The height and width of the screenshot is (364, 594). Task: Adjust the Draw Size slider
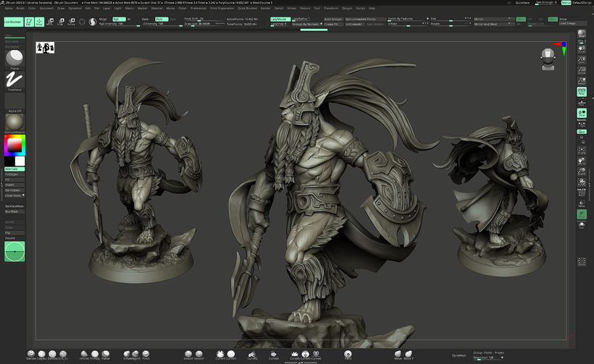tap(199, 24)
